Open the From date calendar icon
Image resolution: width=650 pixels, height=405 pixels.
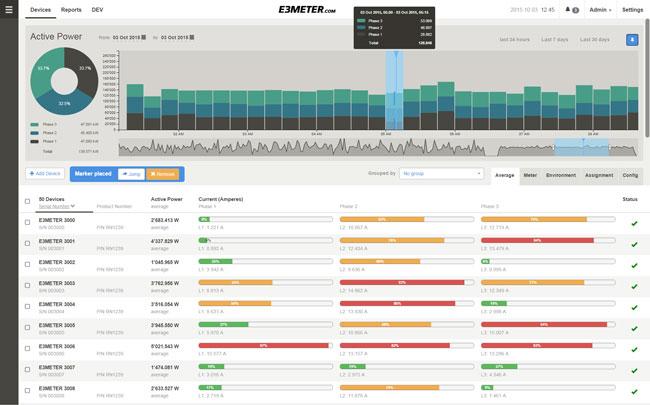click(x=144, y=37)
